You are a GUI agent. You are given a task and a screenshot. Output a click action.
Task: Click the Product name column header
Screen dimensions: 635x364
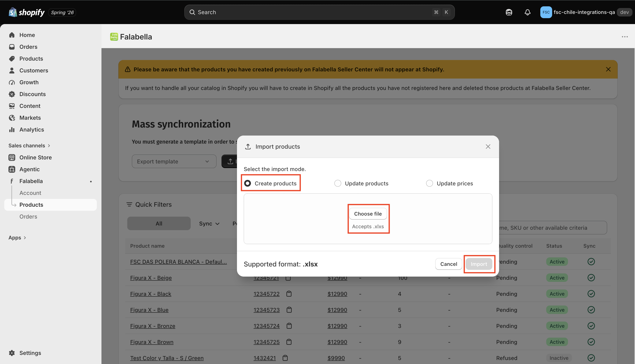pyautogui.click(x=147, y=246)
